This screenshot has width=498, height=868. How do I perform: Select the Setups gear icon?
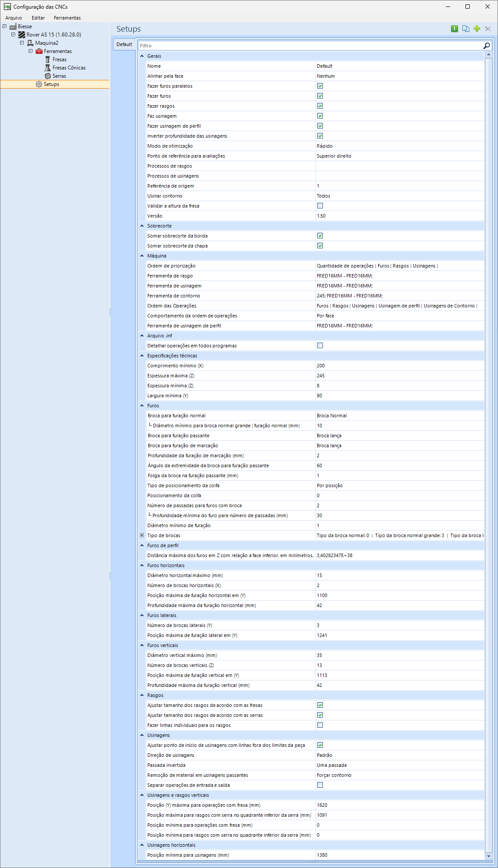pos(39,84)
